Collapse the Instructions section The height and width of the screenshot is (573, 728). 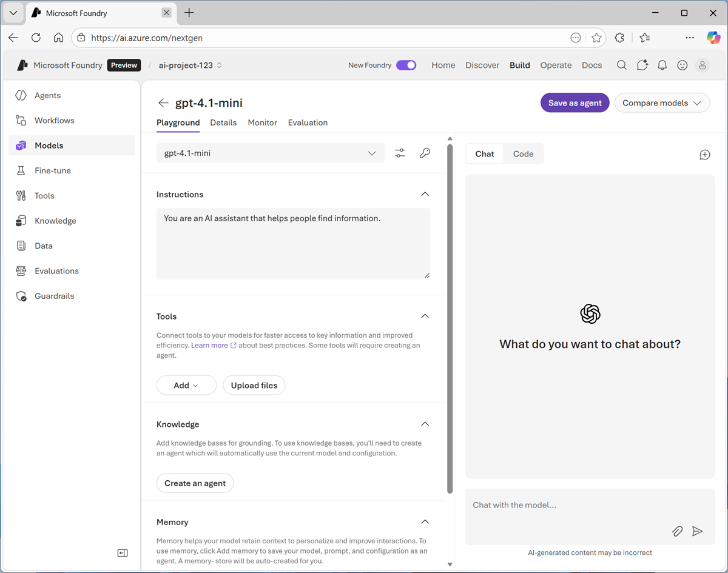[425, 195]
